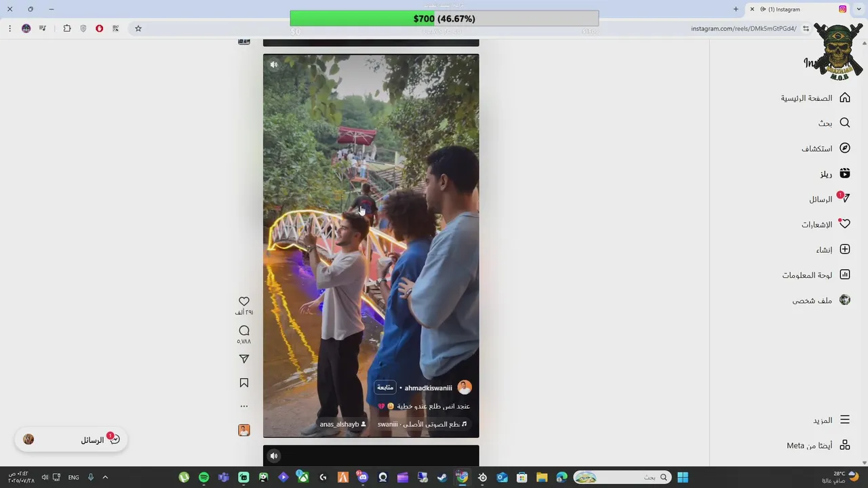Open Spotify from the taskbar
Screen dimensions: 868x488
pos(204,477)
